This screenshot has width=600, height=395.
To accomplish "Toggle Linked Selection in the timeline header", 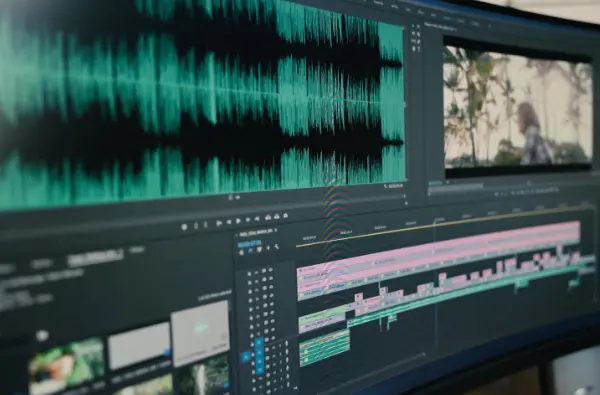I will tap(259, 249).
